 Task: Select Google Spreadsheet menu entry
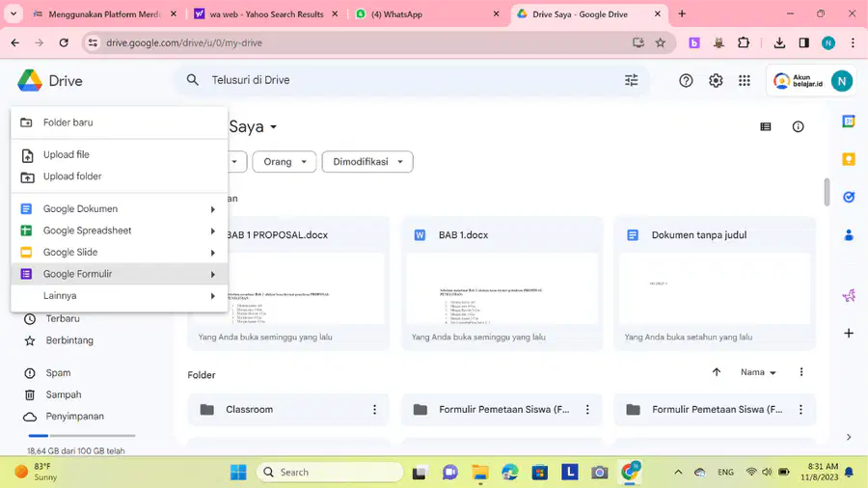point(119,230)
